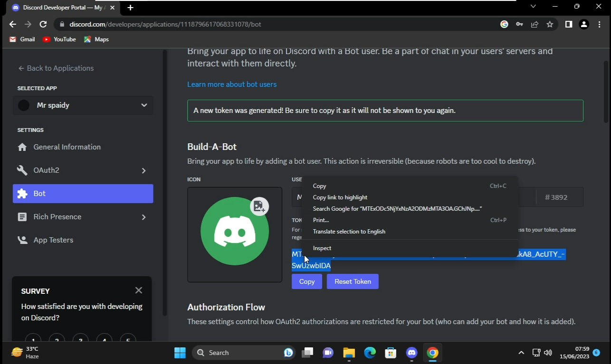The width and height of the screenshot is (611, 364).
Task: Open notification badge showing 6
Action: [596, 353]
